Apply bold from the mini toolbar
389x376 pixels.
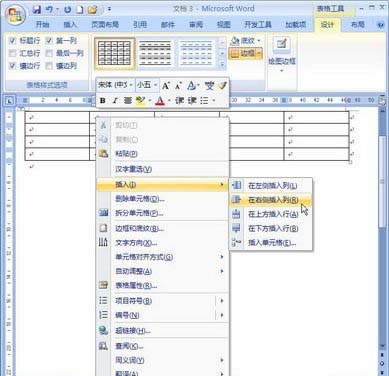(103, 100)
